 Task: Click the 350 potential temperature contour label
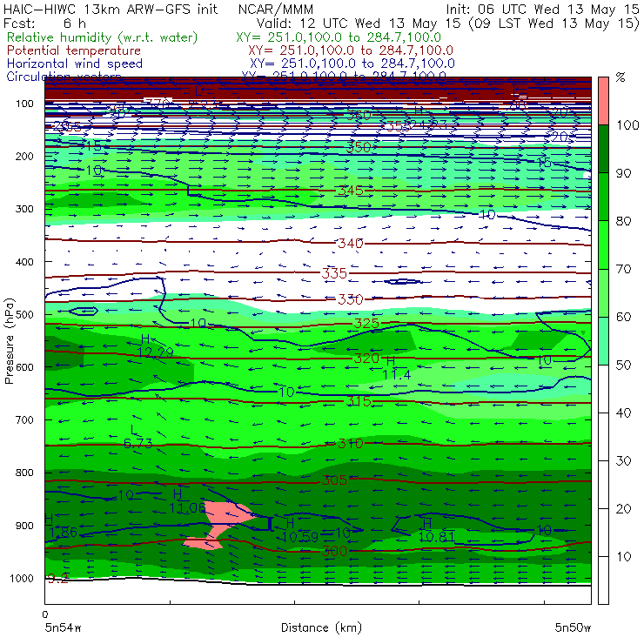click(359, 147)
